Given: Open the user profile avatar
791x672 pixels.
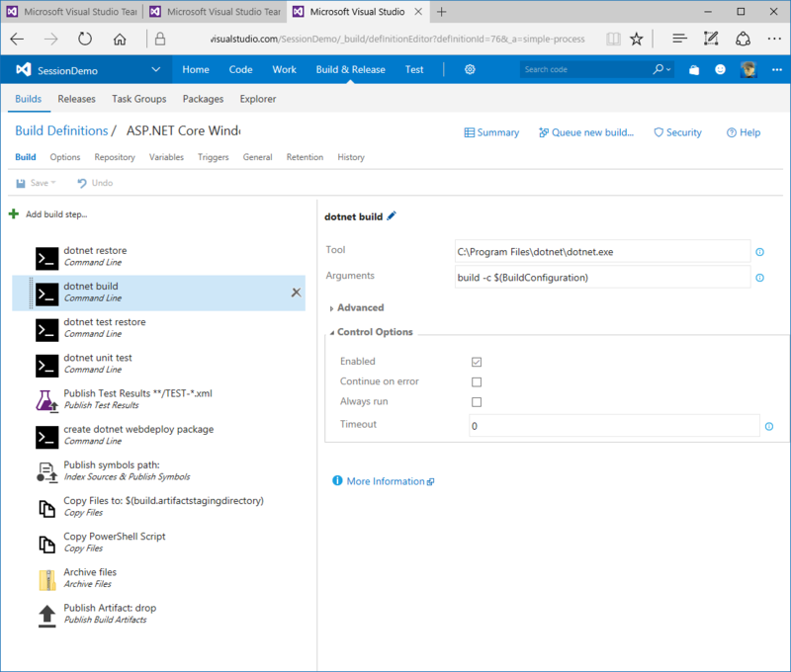Looking at the screenshot, I should 748,69.
